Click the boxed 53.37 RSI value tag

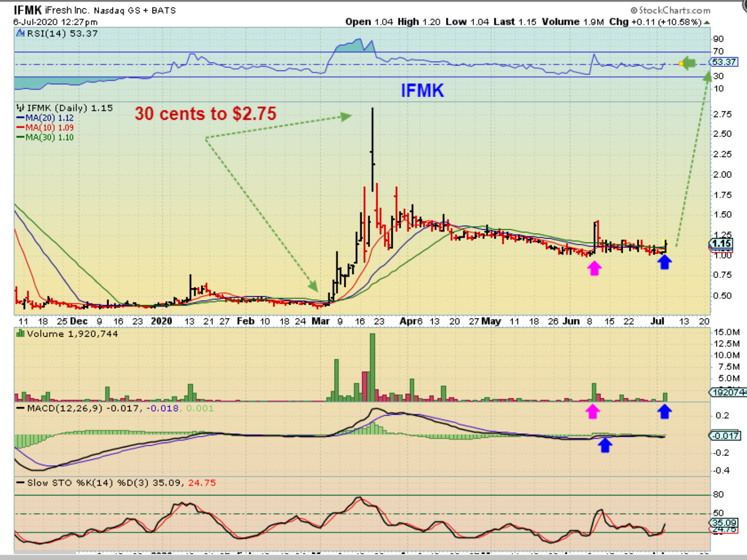point(724,62)
